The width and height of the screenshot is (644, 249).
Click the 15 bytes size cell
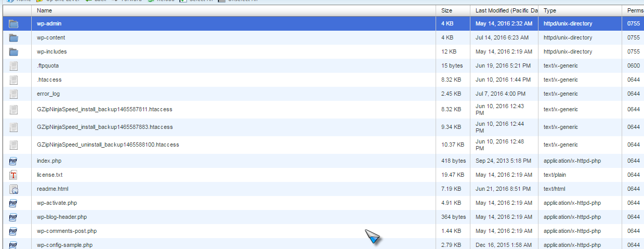452,66
